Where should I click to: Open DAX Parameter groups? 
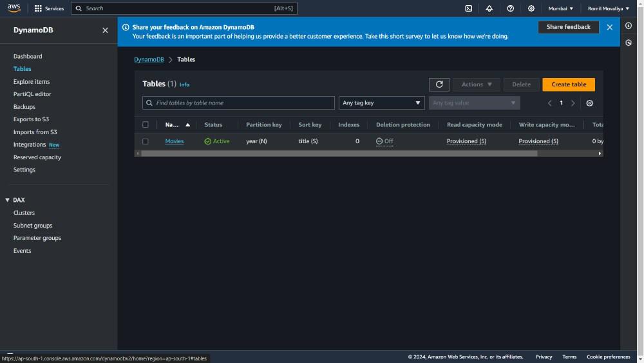click(x=37, y=238)
